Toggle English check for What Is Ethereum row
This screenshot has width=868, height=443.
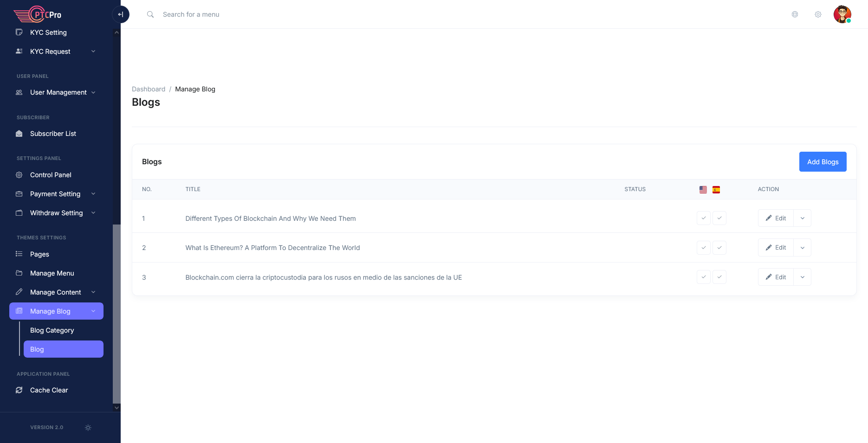click(704, 248)
